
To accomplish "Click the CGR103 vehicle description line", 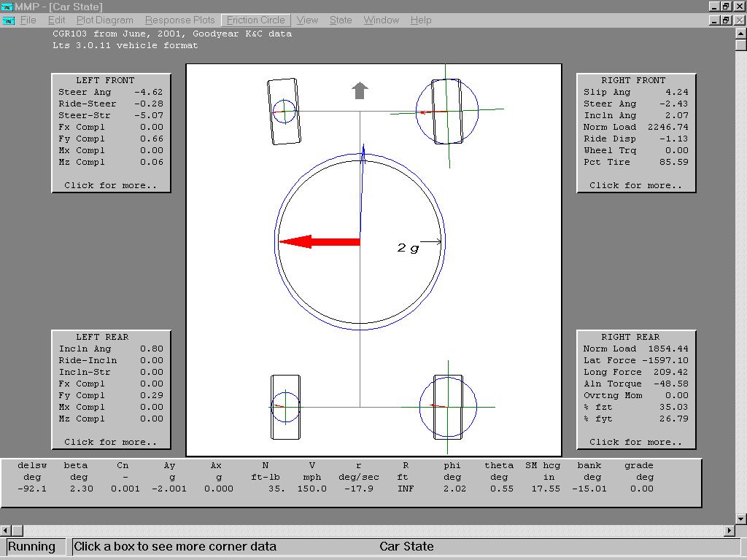I will (x=172, y=34).
